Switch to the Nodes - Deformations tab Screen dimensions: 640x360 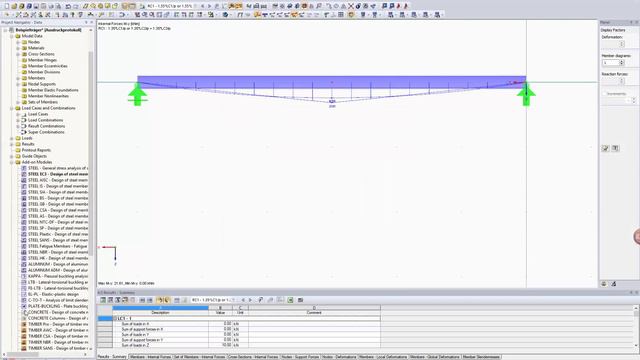340,357
